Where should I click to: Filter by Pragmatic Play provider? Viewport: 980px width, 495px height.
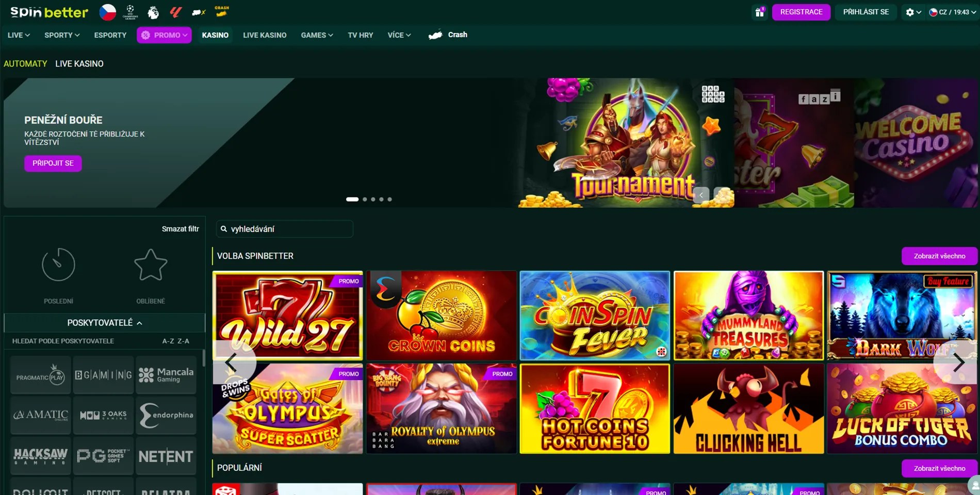click(x=41, y=375)
